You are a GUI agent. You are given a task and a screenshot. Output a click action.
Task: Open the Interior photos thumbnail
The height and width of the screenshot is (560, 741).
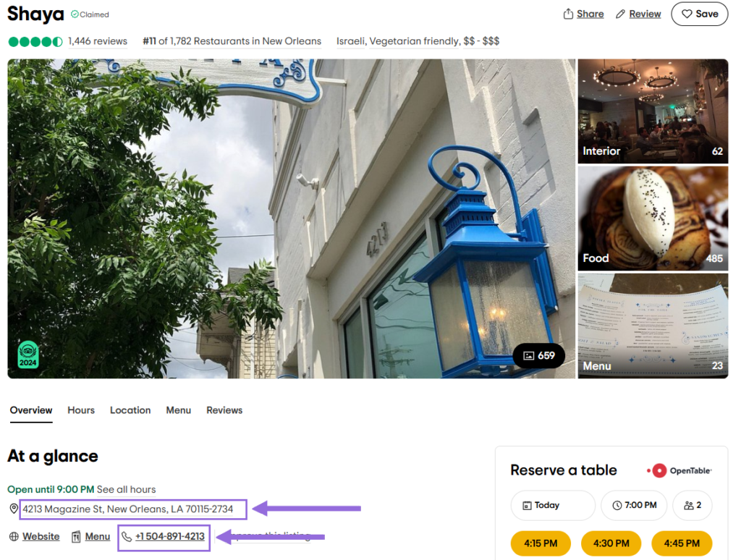point(653,111)
